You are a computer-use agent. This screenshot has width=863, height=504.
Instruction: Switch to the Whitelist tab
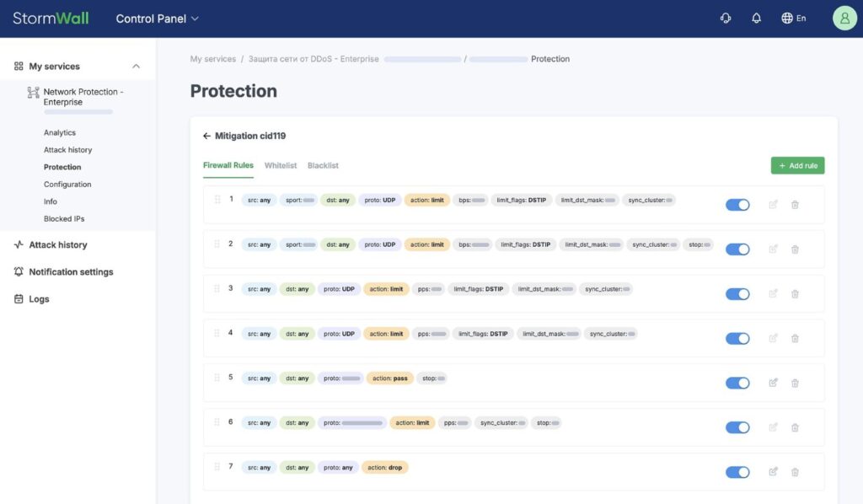point(280,165)
